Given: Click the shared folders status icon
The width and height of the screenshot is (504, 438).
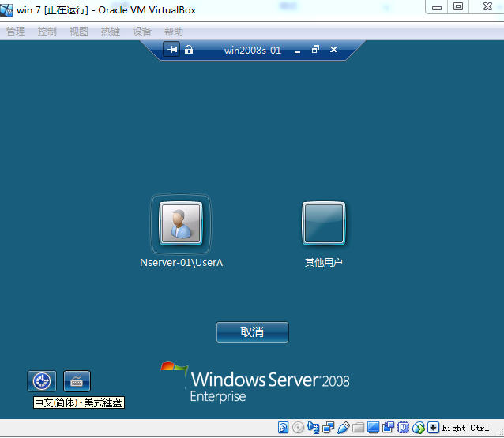Looking at the screenshot, I should (x=358, y=428).
